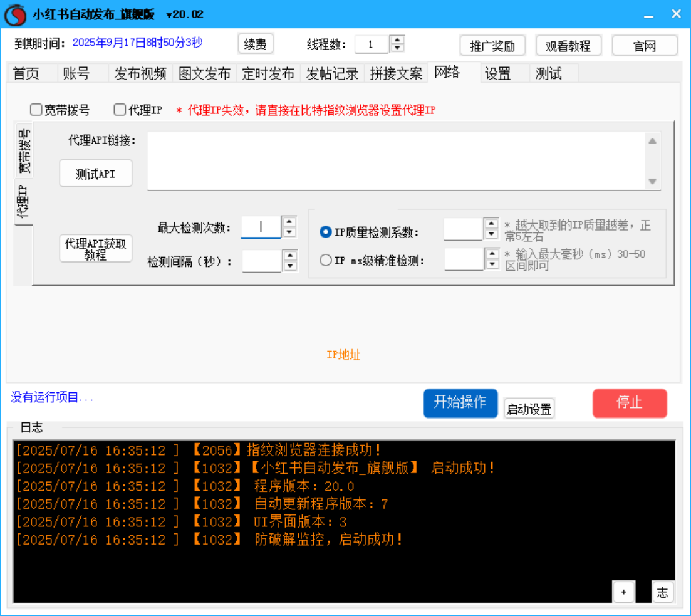This screenshot has height=616, width=691.
Task: Open the 代理API获取教程 button
Action: point(96,249)
